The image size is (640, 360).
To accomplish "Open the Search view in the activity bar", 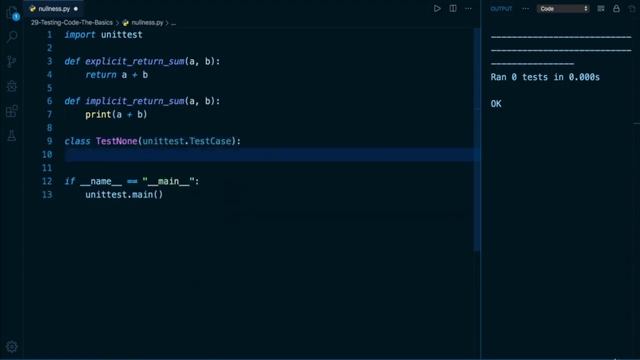I will (12, 37).
